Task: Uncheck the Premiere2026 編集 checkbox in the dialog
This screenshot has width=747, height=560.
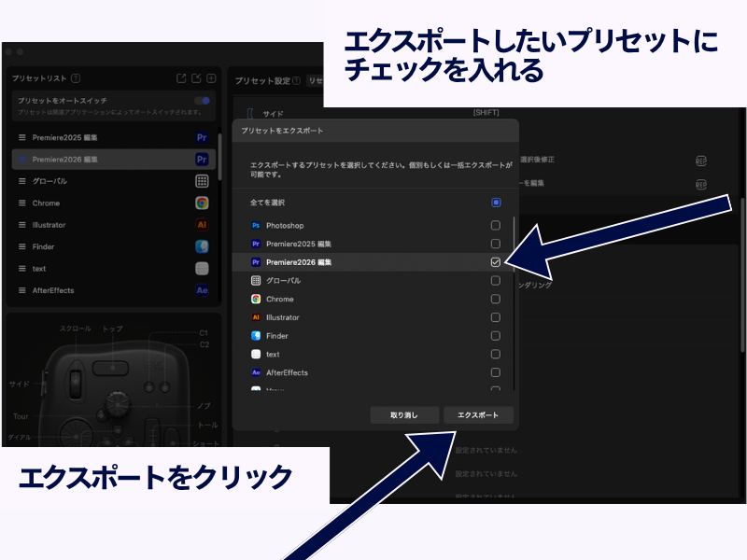Action: [496, 262]
